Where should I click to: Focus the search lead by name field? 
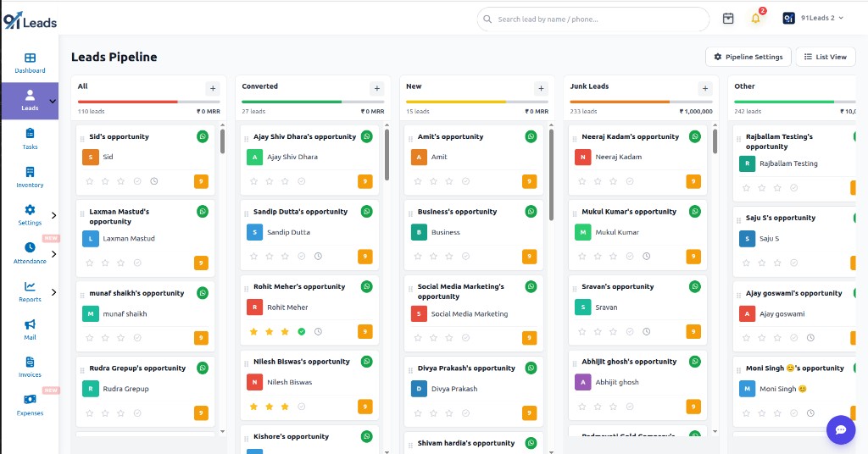click(593, 19)
